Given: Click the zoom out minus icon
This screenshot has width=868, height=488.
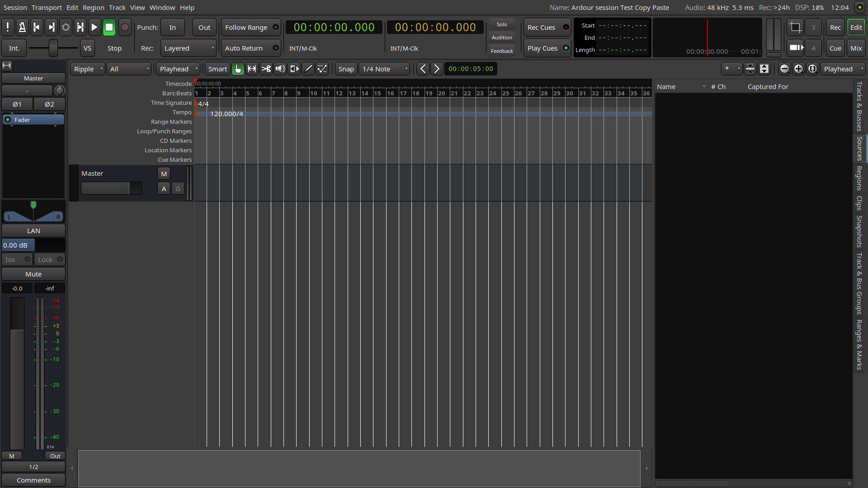Looking at the screenshot, I should (x=784, y=69).
